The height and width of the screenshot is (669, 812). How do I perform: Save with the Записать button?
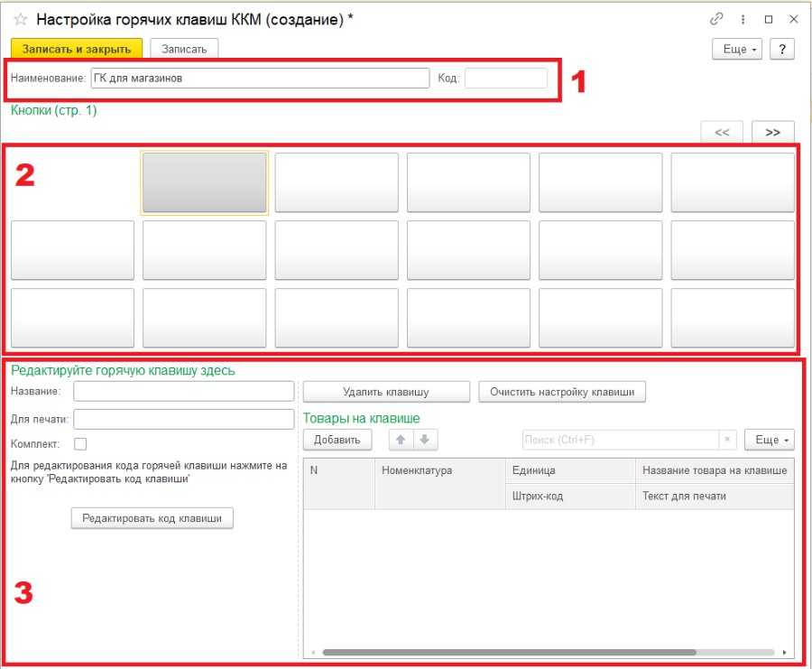coord(184,50)
